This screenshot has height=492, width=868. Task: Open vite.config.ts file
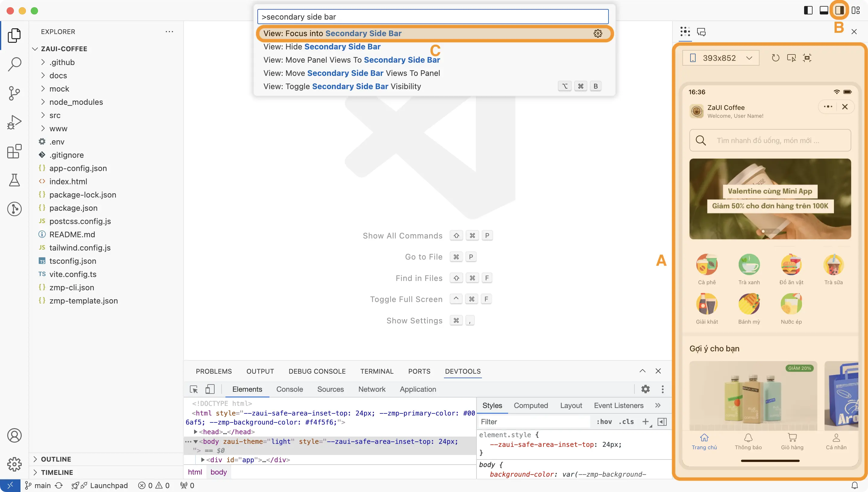tap(73, 274)
